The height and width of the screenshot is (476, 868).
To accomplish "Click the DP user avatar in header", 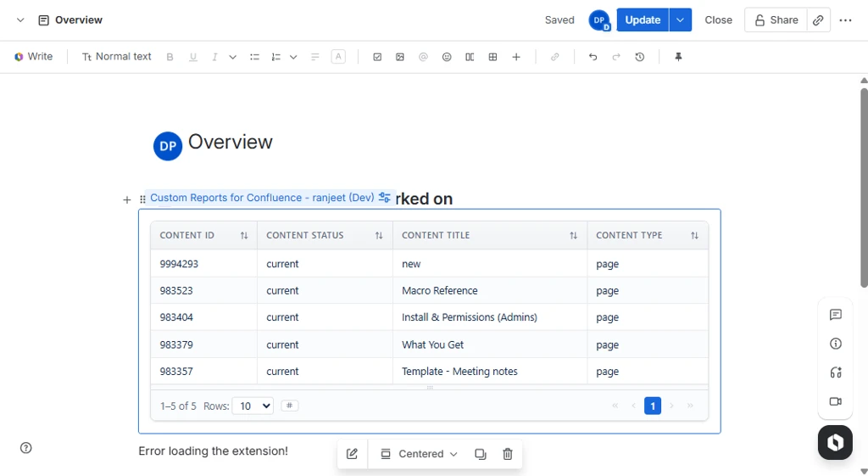I will [599, 20].
